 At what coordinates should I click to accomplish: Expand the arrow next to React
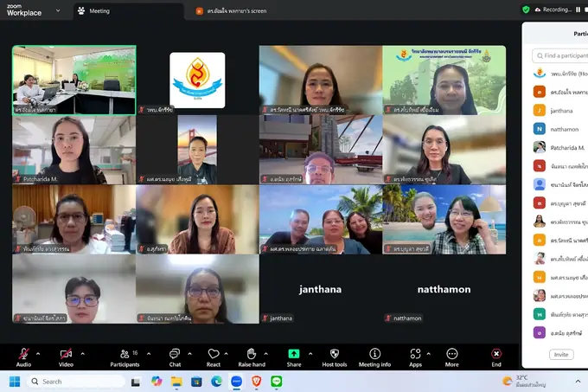coord(227,353)
